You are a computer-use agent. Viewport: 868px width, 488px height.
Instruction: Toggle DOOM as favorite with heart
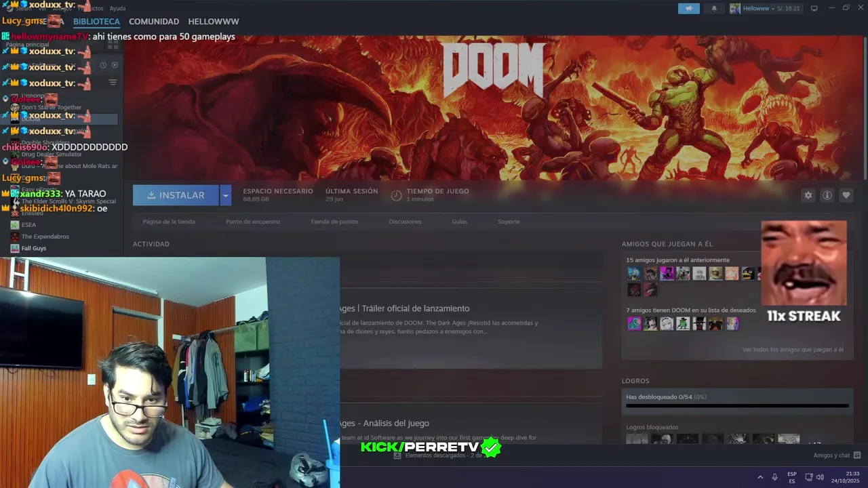point(846,195)
